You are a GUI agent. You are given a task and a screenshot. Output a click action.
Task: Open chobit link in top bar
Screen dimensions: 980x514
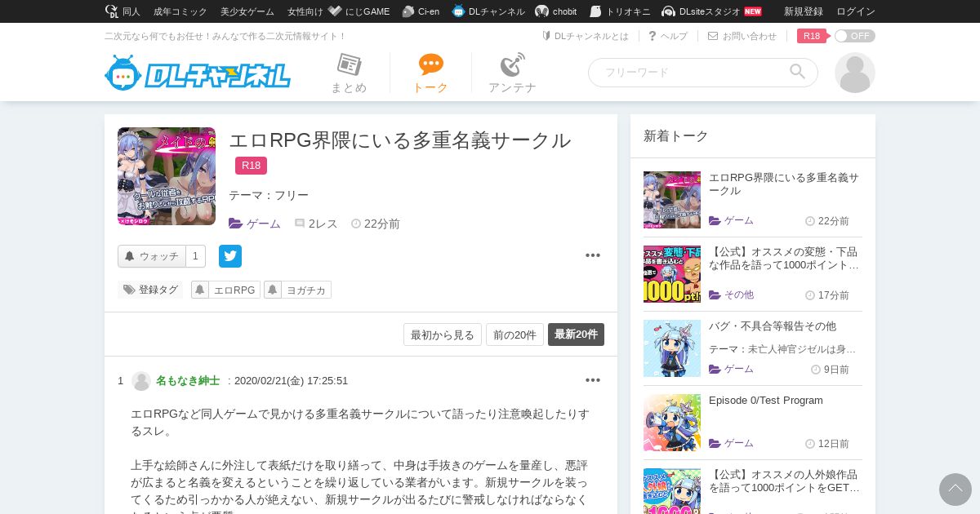(x=556, y=11)
